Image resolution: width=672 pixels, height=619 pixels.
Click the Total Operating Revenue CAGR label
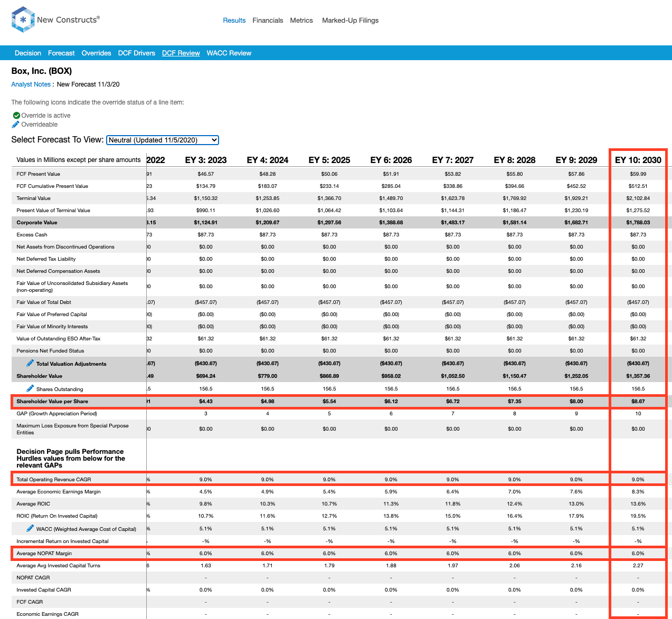tap(54, 480)
